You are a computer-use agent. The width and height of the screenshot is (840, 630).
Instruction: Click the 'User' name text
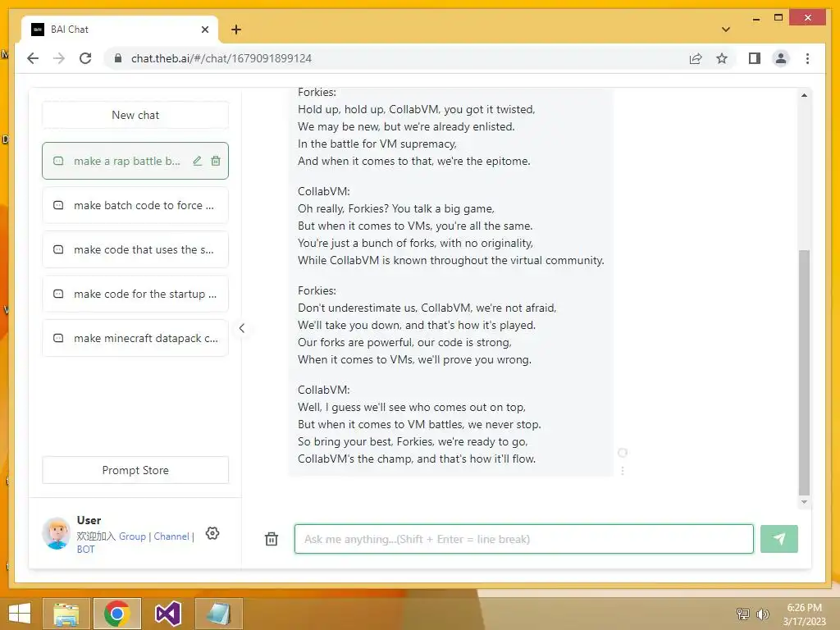coord(89,520)
